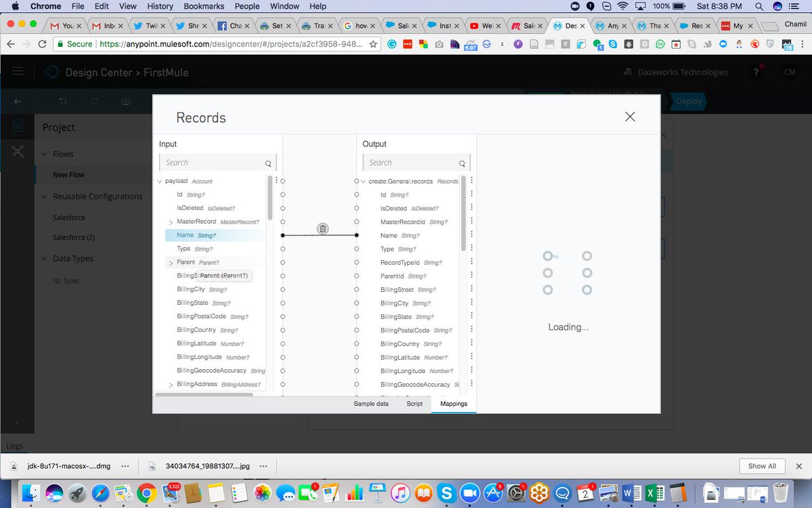This screenshot has height=508, width=812.
Task: Collapse the Flows section
Action: tap(45, 154)
